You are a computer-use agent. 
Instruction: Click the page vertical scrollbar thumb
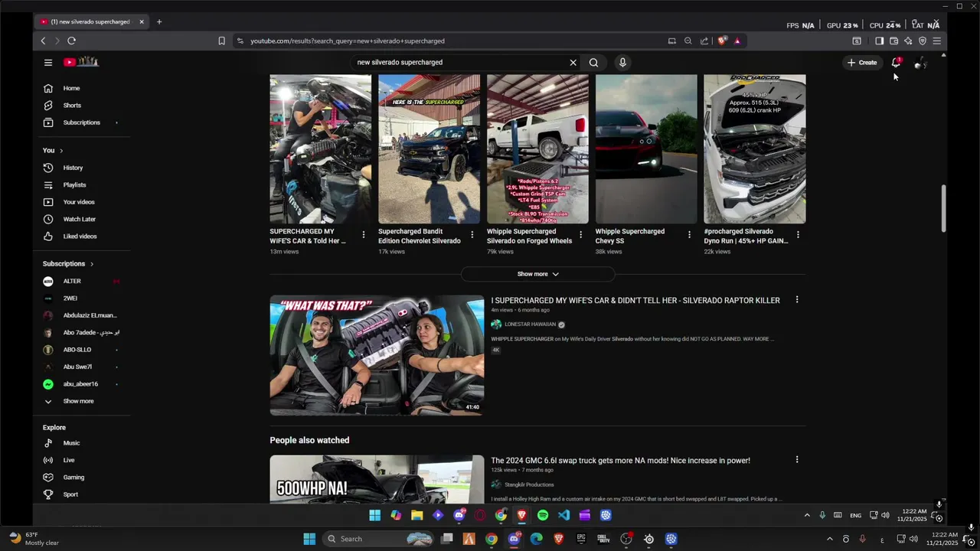coord(943,208)
